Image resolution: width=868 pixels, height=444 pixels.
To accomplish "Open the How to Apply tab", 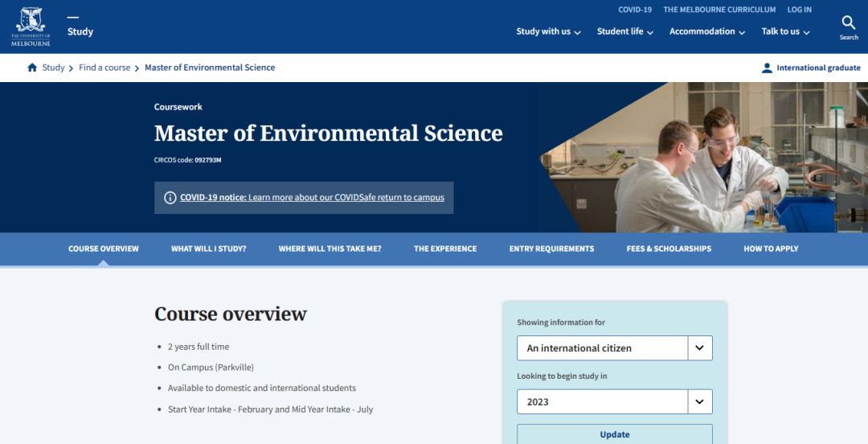I will (x=771, y=249).
